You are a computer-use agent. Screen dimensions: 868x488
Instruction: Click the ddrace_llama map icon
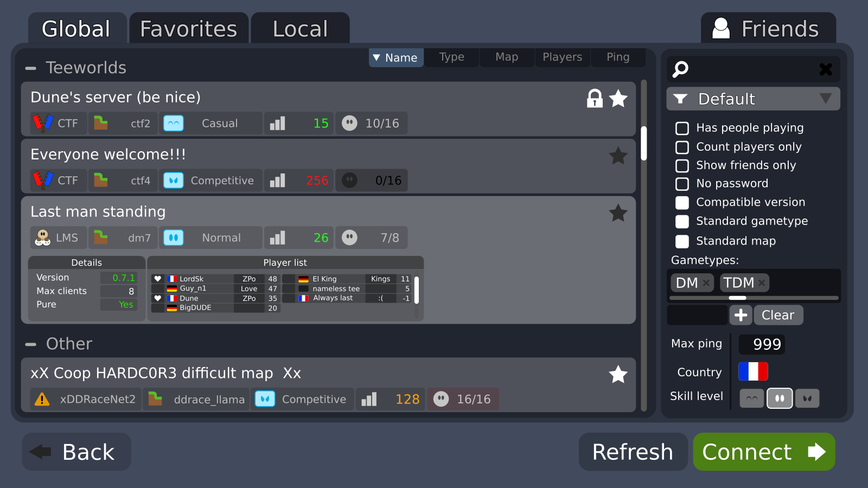[155, 399]
